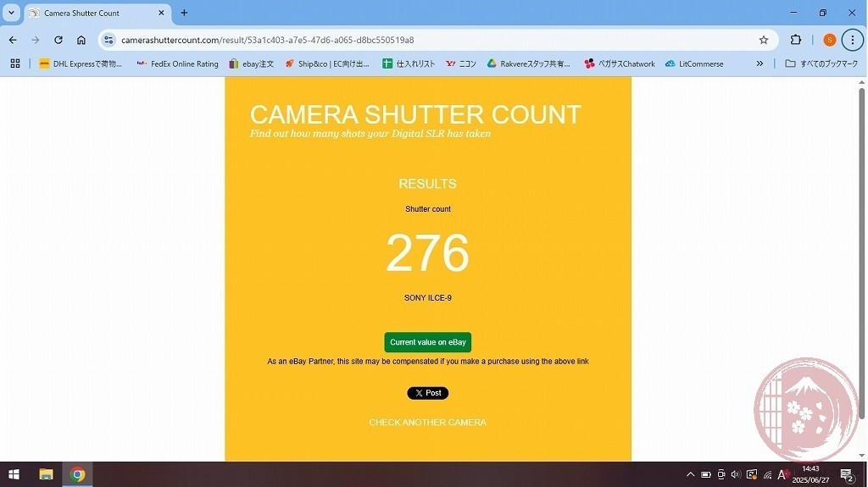Viewport: 868px width, 487px height.
Task: Share the result with the X Post button
Action: (x=428, y=393)
